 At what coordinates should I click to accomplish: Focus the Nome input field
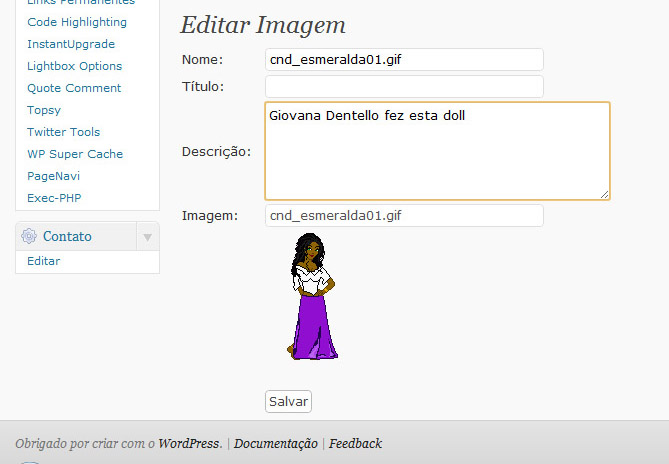[x=404, y=60]
